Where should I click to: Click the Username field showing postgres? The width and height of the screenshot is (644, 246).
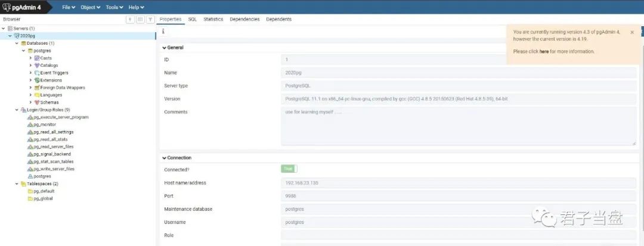(x=459, y=222)
